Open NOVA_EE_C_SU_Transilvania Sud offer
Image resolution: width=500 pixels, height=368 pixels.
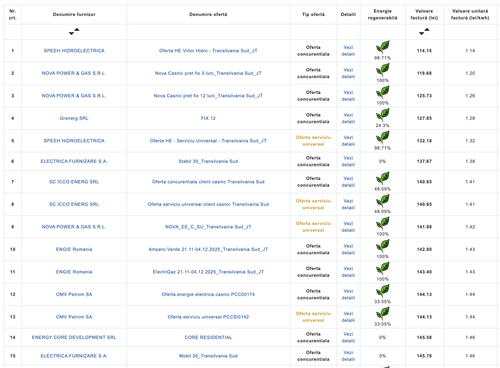[x=208, y=227]
